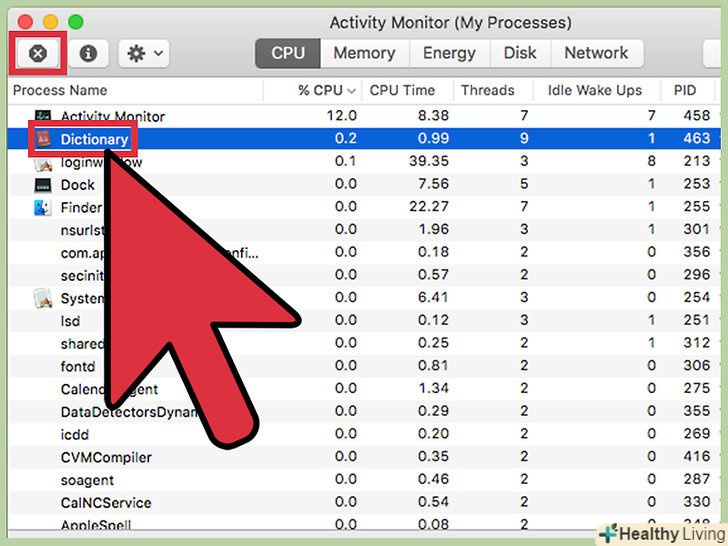Click CPU Time value 39.35
The height and width of the screenshot is (546, 728).
429,161
